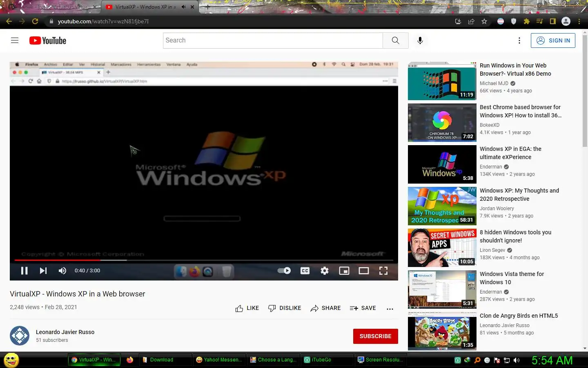Open the extensions puzzle icon

tap(527, 21)
